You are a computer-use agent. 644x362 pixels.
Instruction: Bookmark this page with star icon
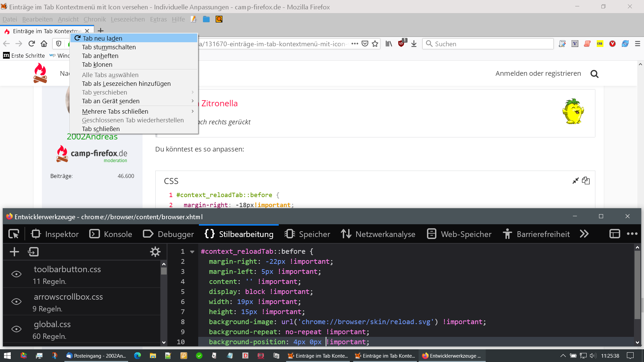point(375,44)
